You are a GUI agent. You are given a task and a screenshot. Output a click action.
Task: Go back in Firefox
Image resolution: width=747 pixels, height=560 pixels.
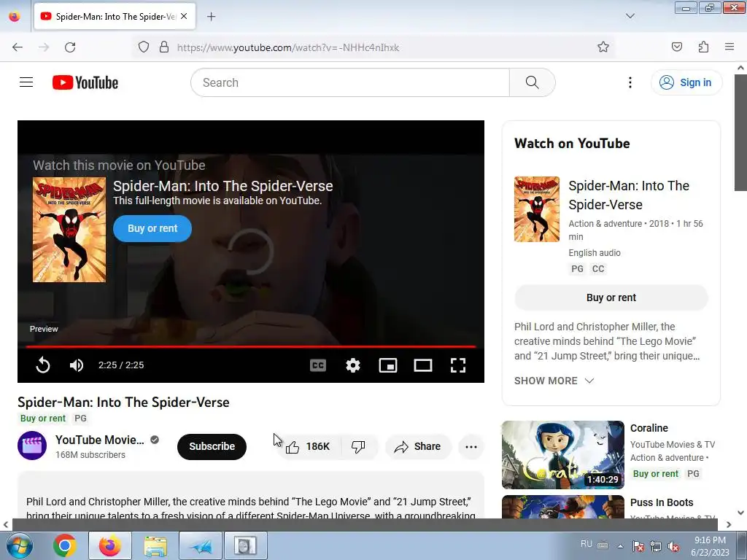[18, 47]
